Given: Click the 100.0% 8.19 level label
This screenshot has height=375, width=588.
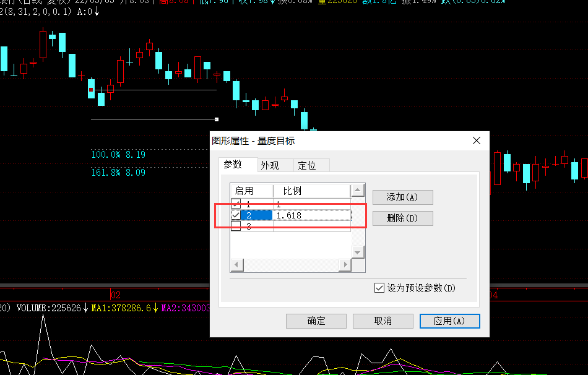Looking at the screenshot, I should point(118,155).
